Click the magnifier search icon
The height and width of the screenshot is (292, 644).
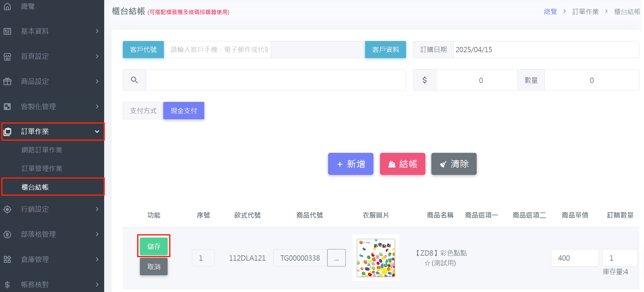tap(134, 80)
